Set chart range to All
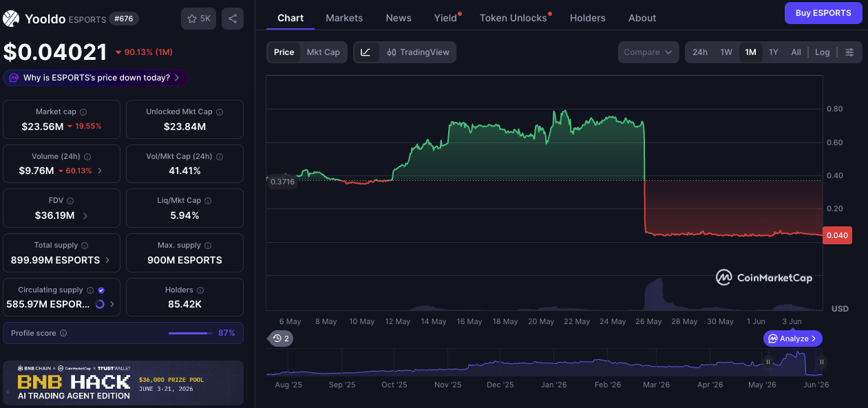This screenshot has width=868, height=408. 796,52
